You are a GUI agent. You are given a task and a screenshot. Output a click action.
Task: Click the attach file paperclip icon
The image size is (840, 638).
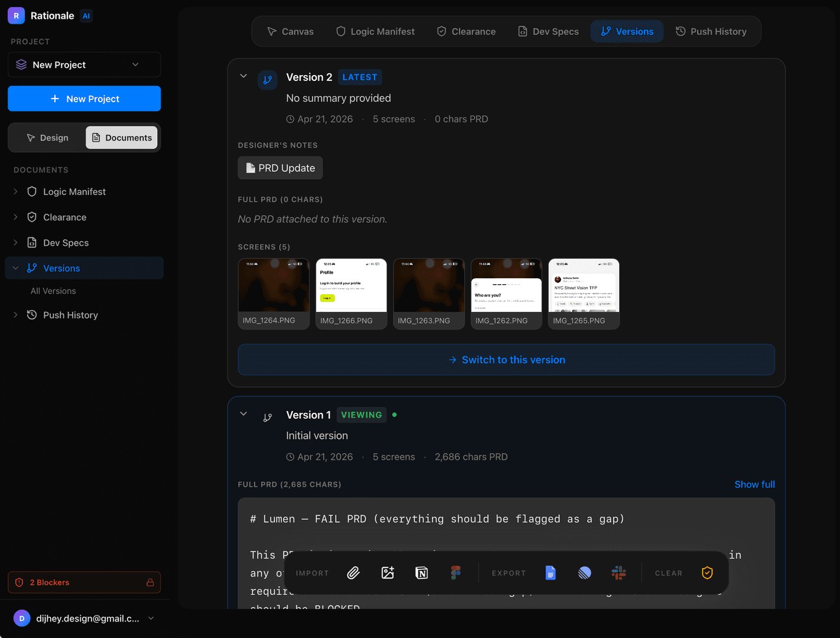coord(353,573)
